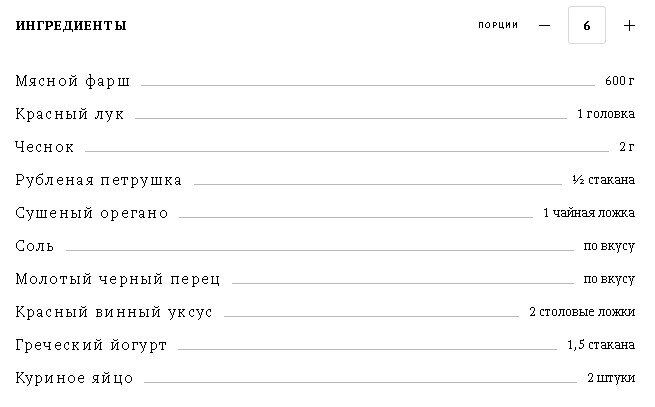Click the 1 головка onion quantity
The image size is (655, 407).
[x=606, y=114]
